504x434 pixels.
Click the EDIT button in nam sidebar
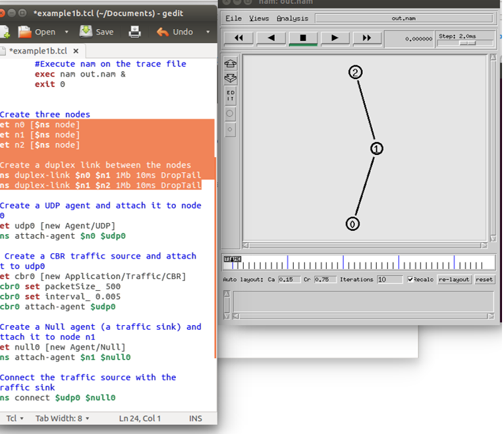(x=231, y=96)
